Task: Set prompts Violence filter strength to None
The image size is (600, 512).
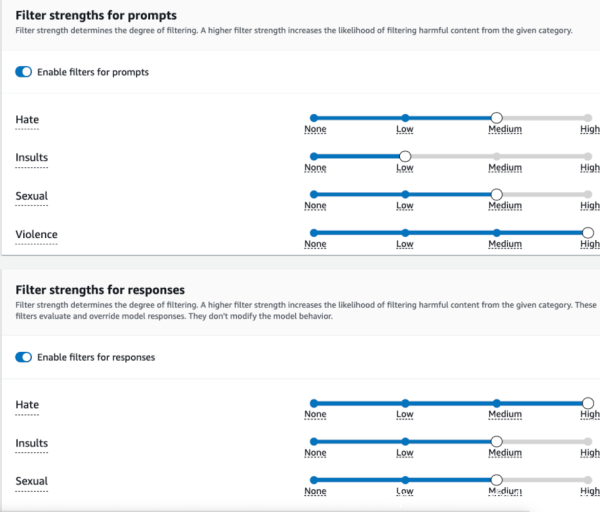Action: [314, 232]
